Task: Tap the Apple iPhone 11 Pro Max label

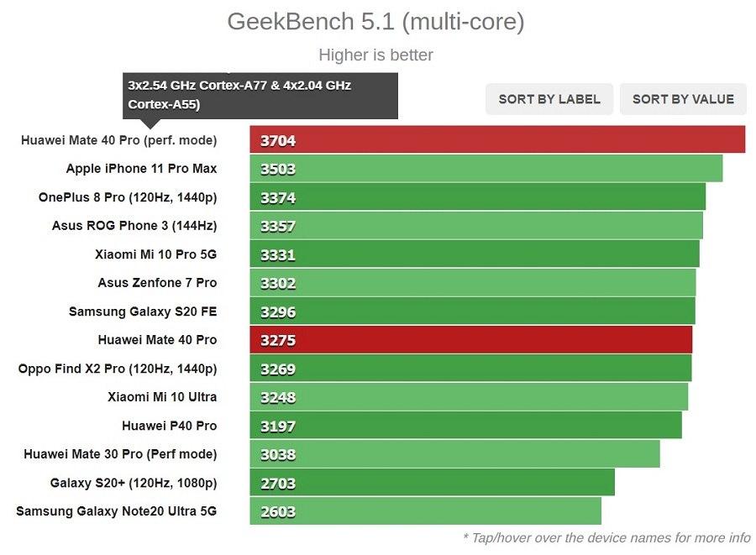Action: coord(141,169)
